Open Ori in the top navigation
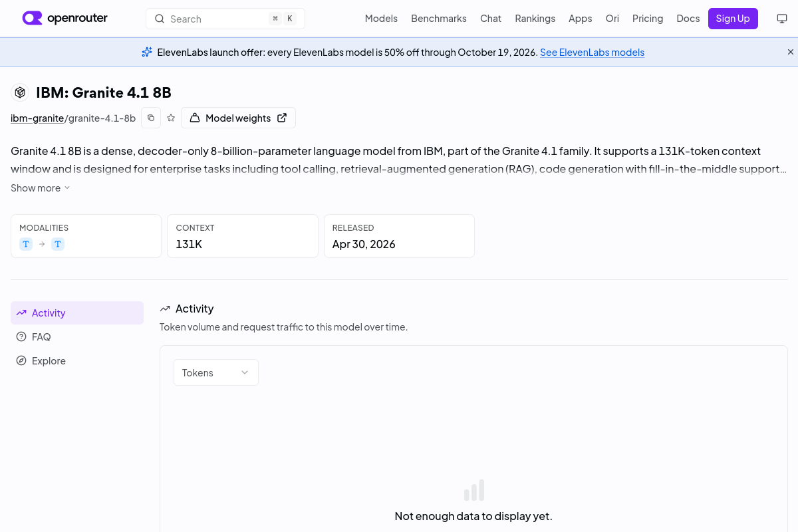The width and height of the screenshot is (798, 532). tap(612, 19)
